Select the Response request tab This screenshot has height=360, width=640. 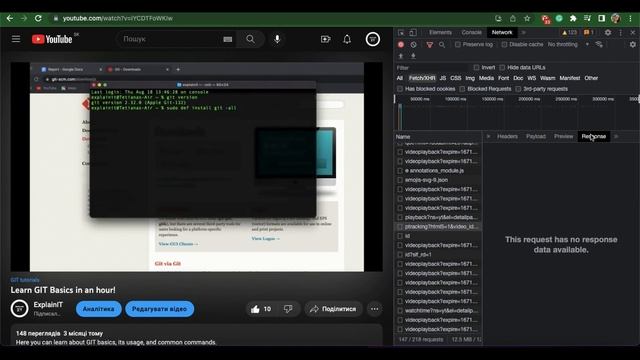pyautogui.click(x=593, y=136)
